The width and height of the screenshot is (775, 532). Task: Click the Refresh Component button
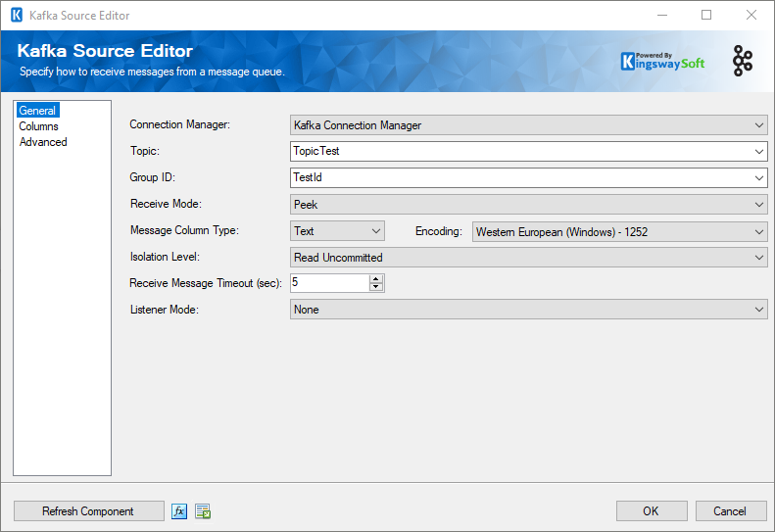click(89, 510)
